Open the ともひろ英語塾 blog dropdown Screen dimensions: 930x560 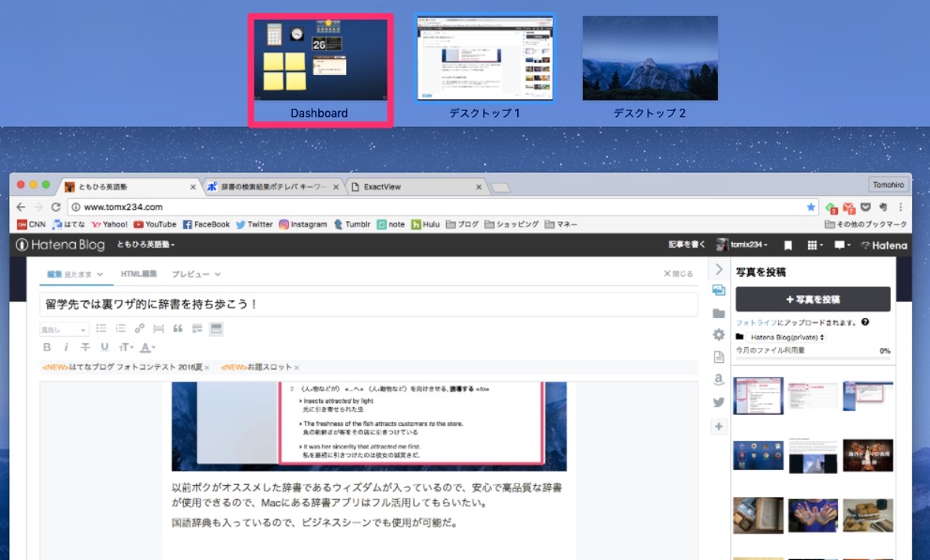coord(145,244)
